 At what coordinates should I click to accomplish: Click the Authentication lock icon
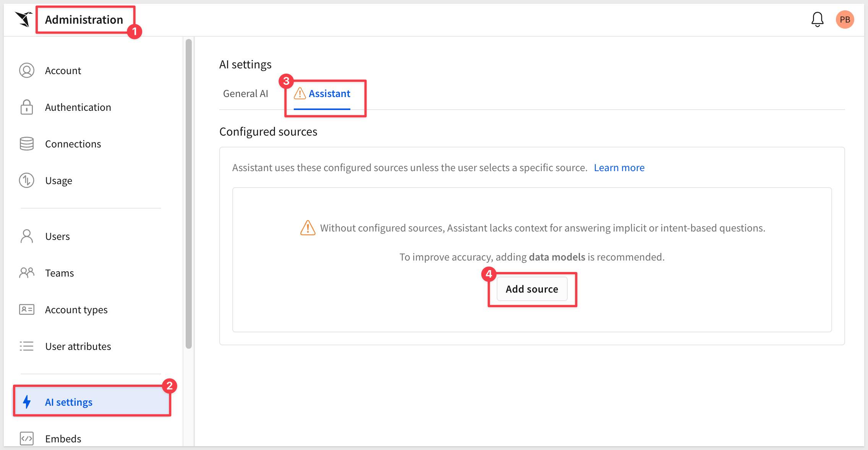tap(27, 107)
